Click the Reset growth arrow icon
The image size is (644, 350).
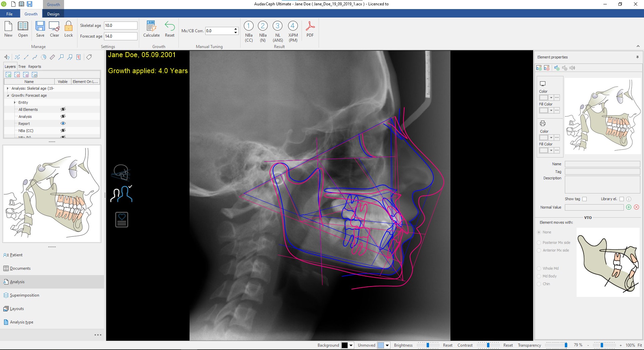[169, 27]
